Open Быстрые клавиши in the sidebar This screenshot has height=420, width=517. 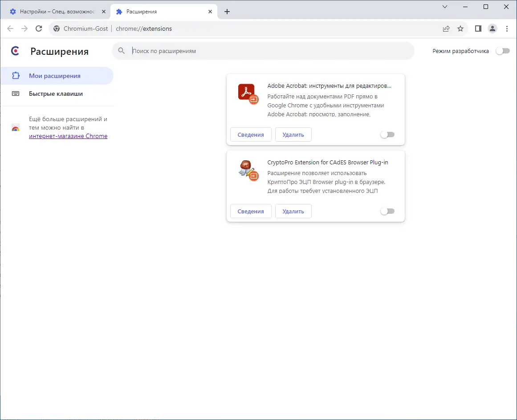click(57, 94)
